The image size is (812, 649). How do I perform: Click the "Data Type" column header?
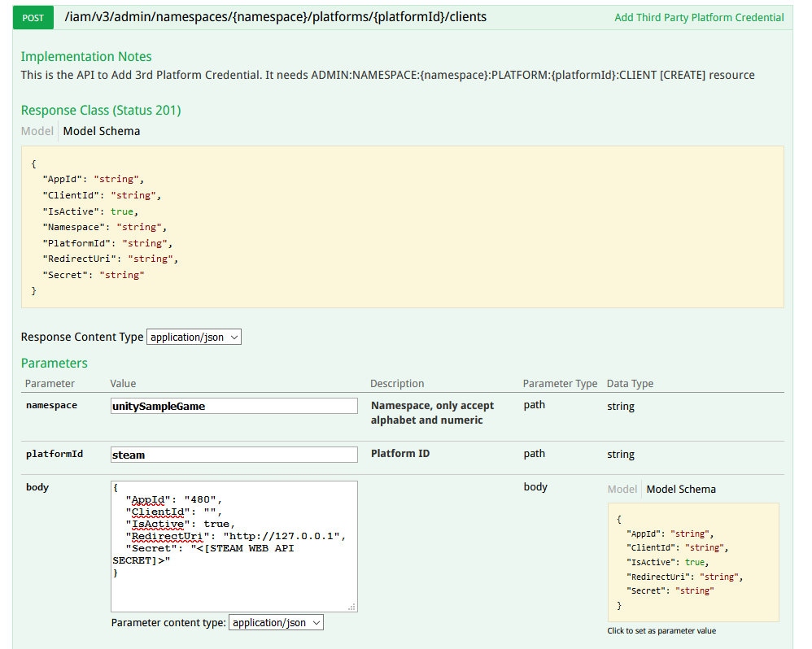tap(630, 384)
